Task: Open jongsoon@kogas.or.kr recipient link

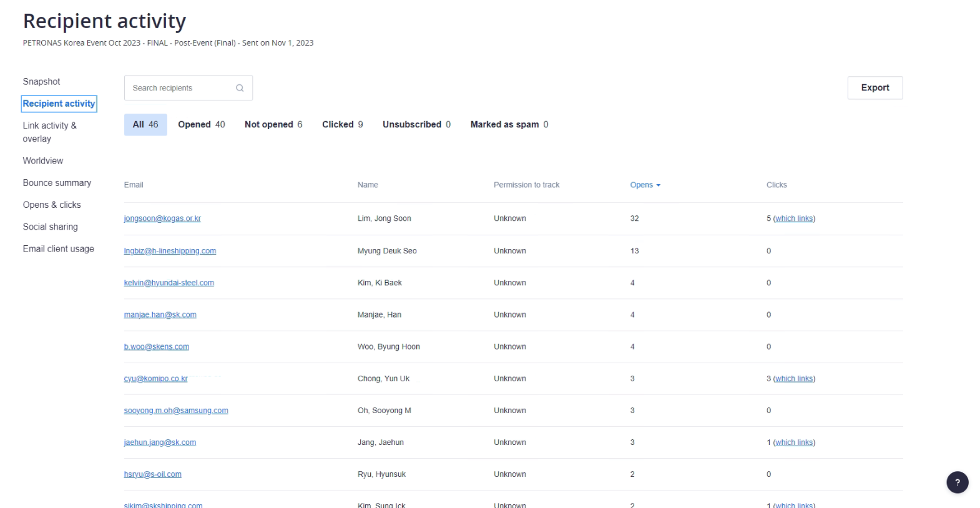Action: pos(162,218)
